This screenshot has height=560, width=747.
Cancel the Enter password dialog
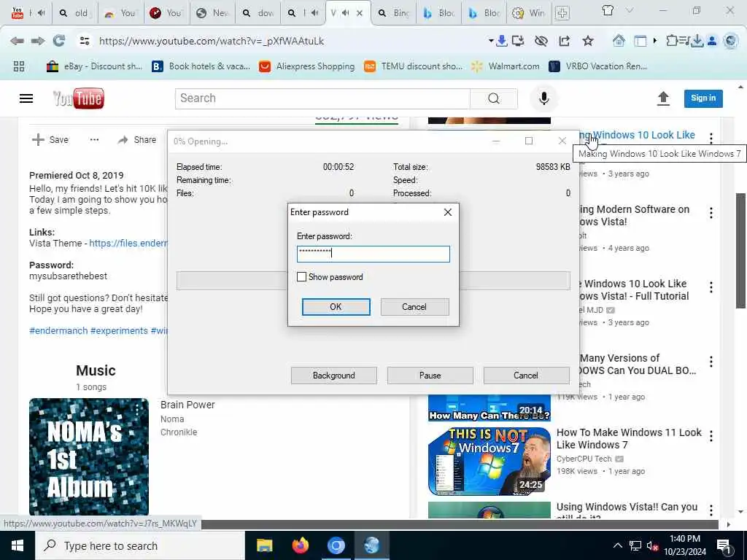point(414,307)
